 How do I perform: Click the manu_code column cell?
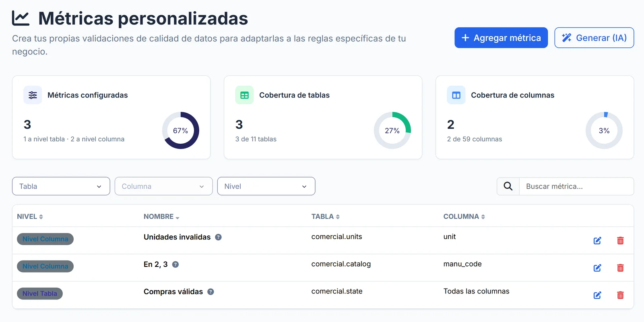462,264
